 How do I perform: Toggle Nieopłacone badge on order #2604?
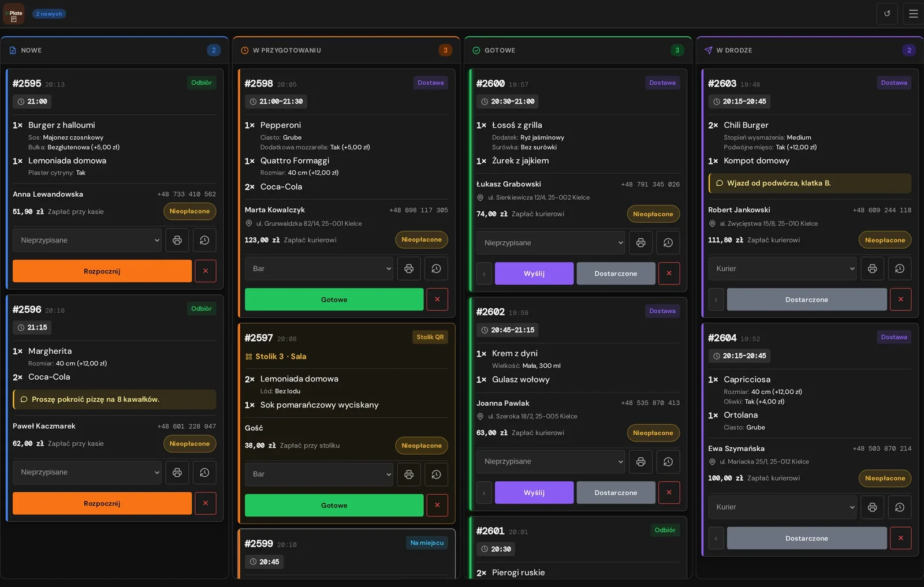coord(885,478)
